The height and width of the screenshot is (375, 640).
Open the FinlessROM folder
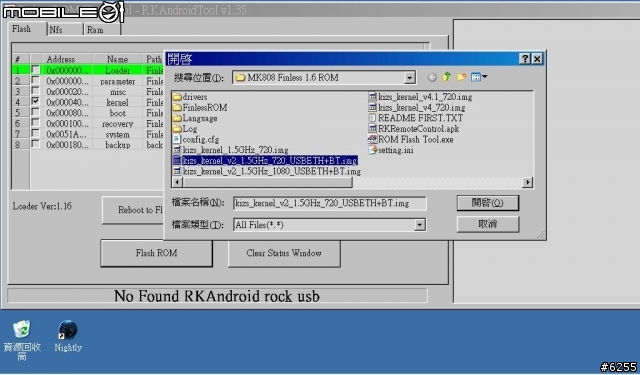[x=200, y=107]
